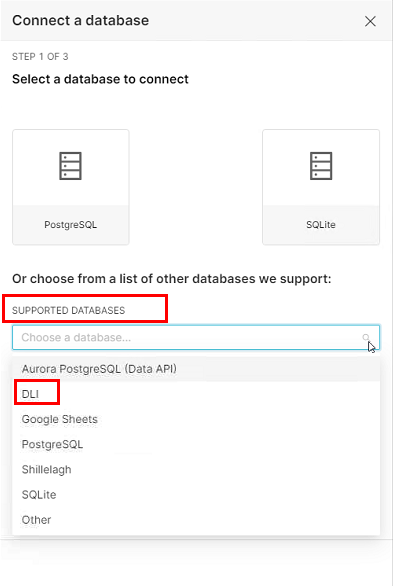This screenshot has width=393, height=586.
Task: Close the Connect a database dialog
Action: click(x=370, y=21)
